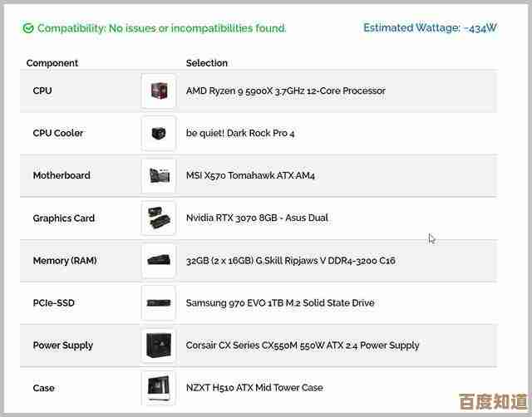Select MSI X570 Tomahawk ATX AM4 text
The image size is (532, 417).
[x=250, y=176]
